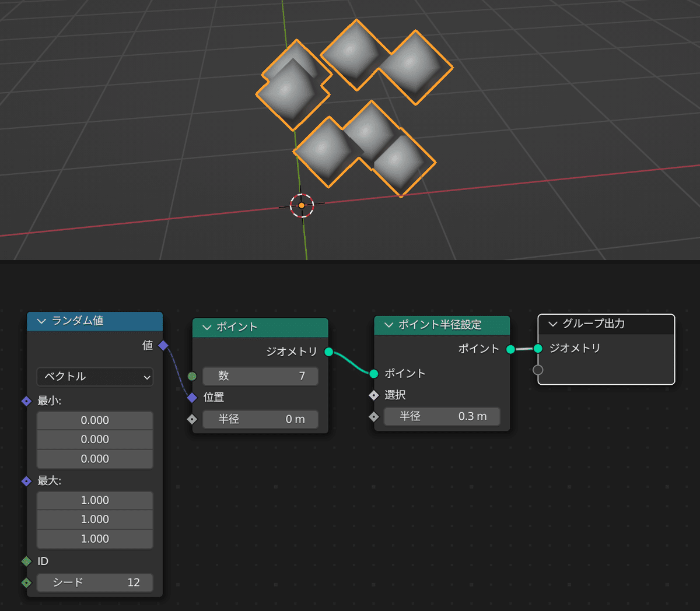
Task: Click the 選択 label
Action: [395, 395]
